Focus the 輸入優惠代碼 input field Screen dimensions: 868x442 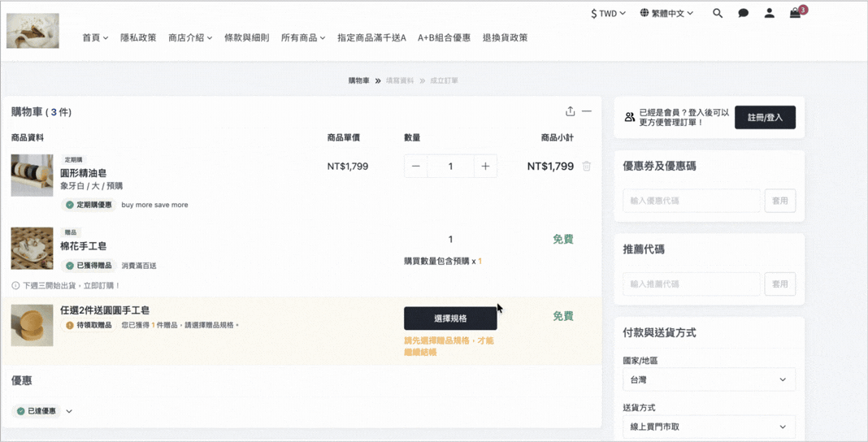coord(692,200)
